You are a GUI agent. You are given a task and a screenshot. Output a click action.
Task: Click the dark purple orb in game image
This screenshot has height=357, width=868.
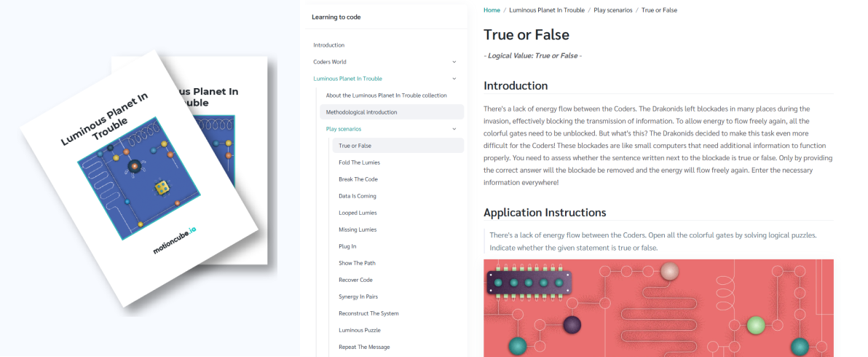[x=572, y=325]
